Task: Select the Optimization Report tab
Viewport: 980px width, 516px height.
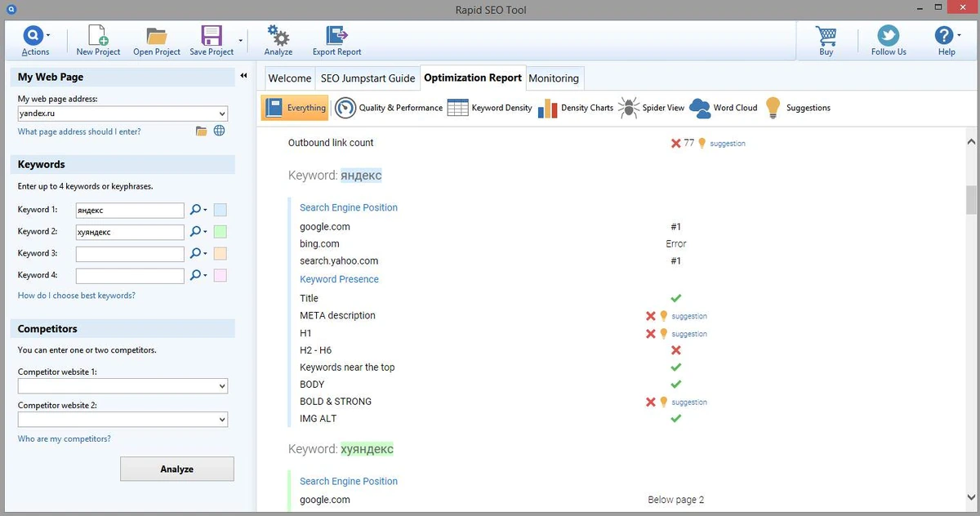Action: point(473,78)
